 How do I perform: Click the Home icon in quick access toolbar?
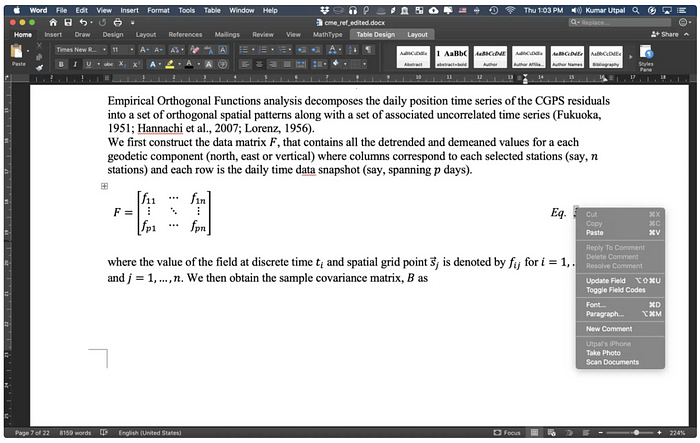(53, 22)
